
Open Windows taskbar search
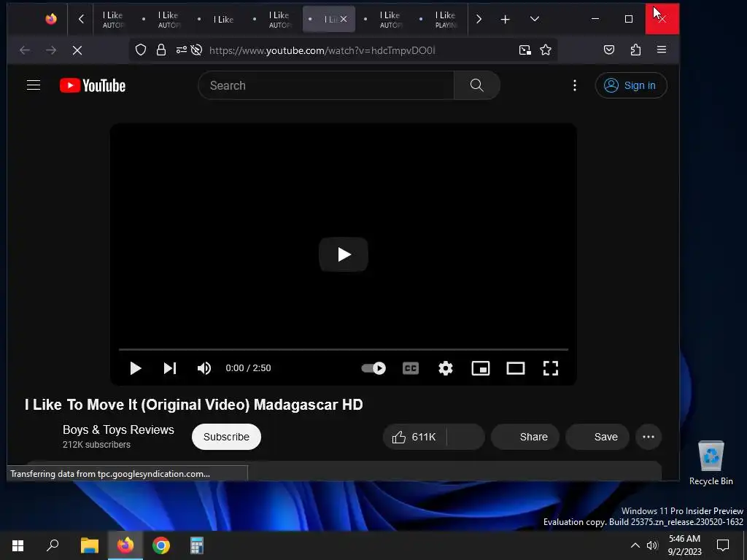click(53, 545)
